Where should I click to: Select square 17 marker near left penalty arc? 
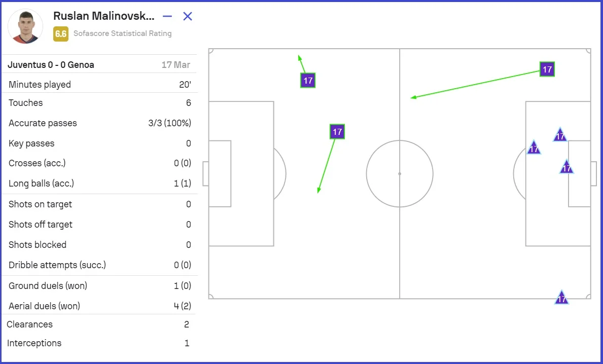click(x=337, y=132)
